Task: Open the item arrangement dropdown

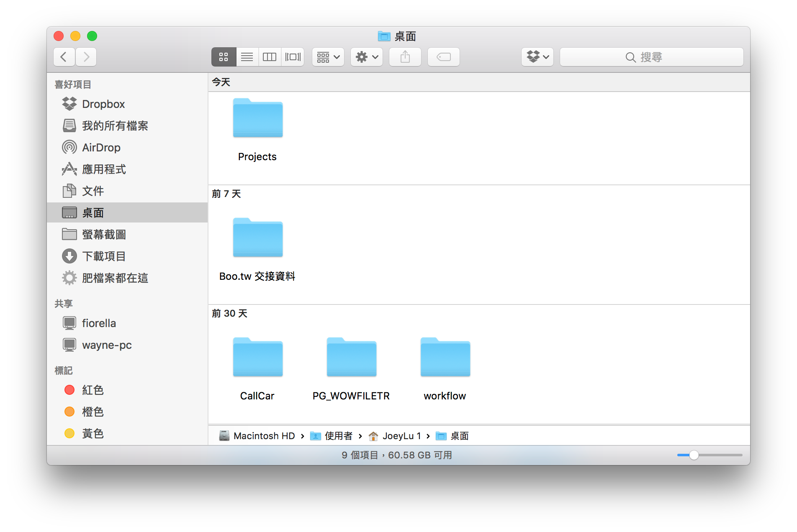Action: (328, 57)
